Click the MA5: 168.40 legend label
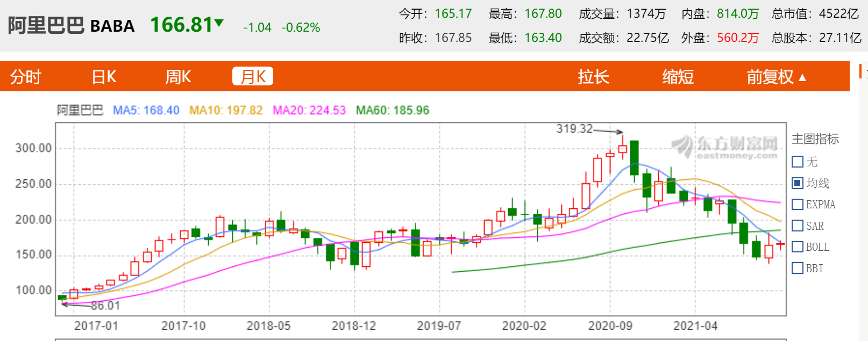The image size is (868, 341). click(x=146, y=110)
